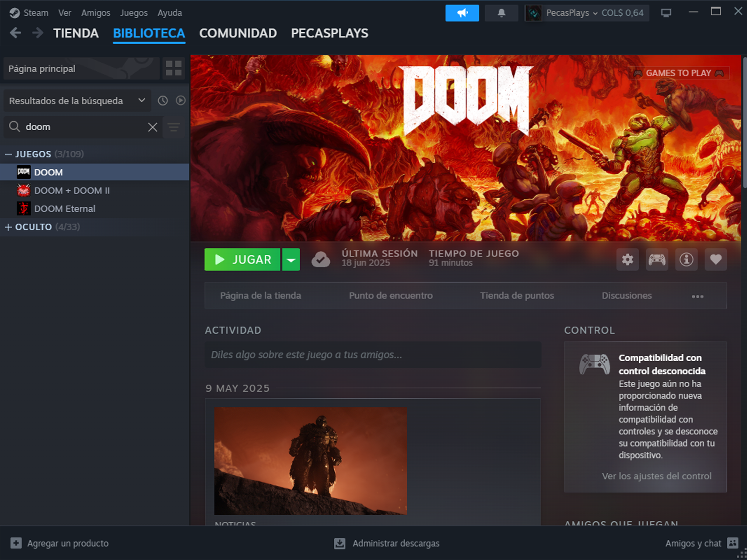Click DOOM Eternal game icon
Image resolution: width=747 pixels, height=560 pixels.
pos(23,209)
